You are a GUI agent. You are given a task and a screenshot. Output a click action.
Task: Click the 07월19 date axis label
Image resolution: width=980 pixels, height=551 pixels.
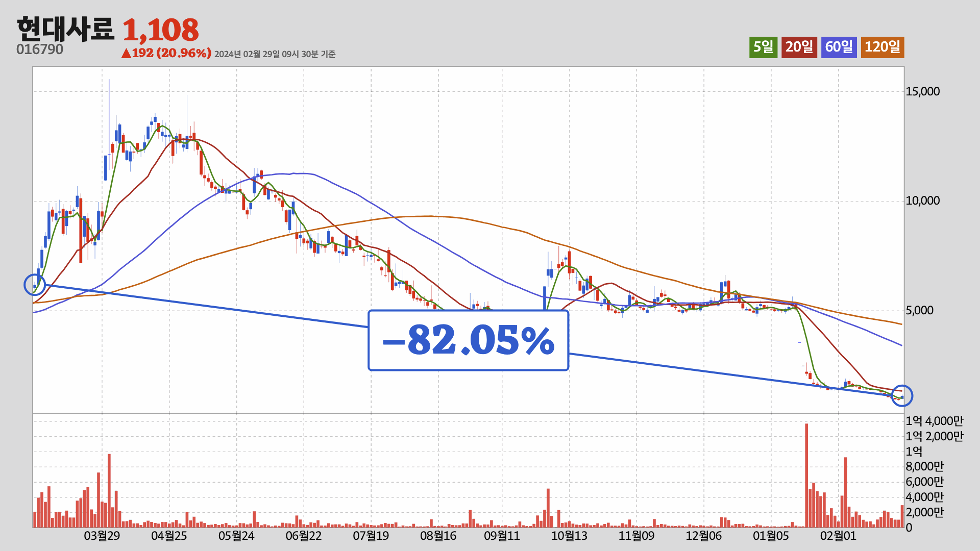pos(371,536)
